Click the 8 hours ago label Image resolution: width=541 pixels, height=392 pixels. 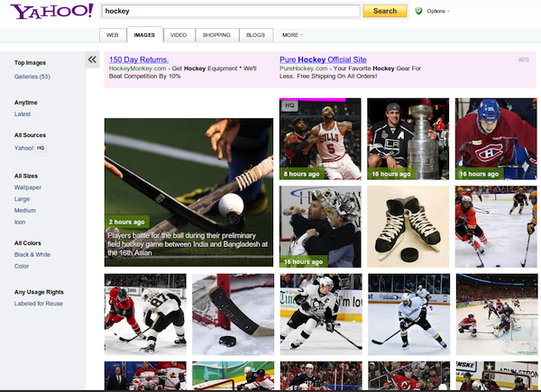pyautogui.click(x=301, y=174)
